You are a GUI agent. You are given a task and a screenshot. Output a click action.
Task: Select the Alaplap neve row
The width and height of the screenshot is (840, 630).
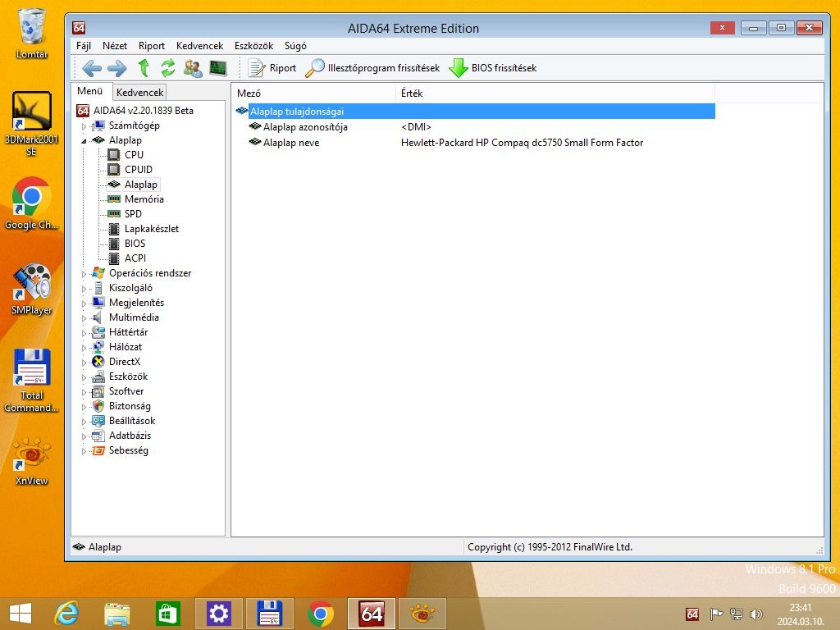coord(475,143)
